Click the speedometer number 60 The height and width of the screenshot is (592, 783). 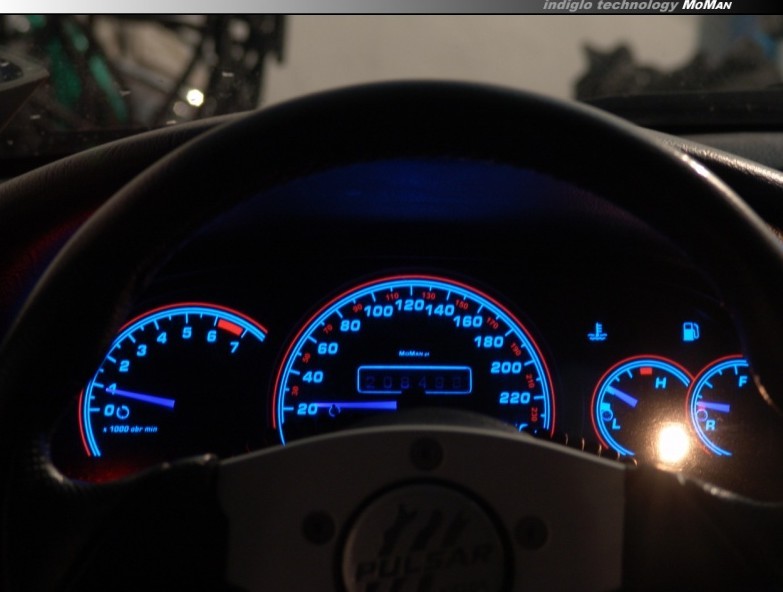point(328,348)
